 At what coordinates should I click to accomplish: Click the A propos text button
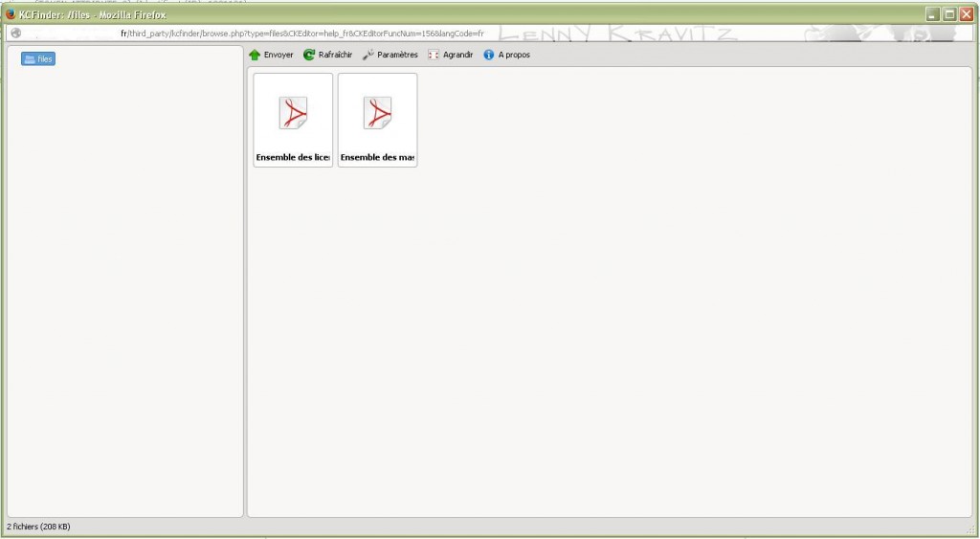click(x=514, y=55)
